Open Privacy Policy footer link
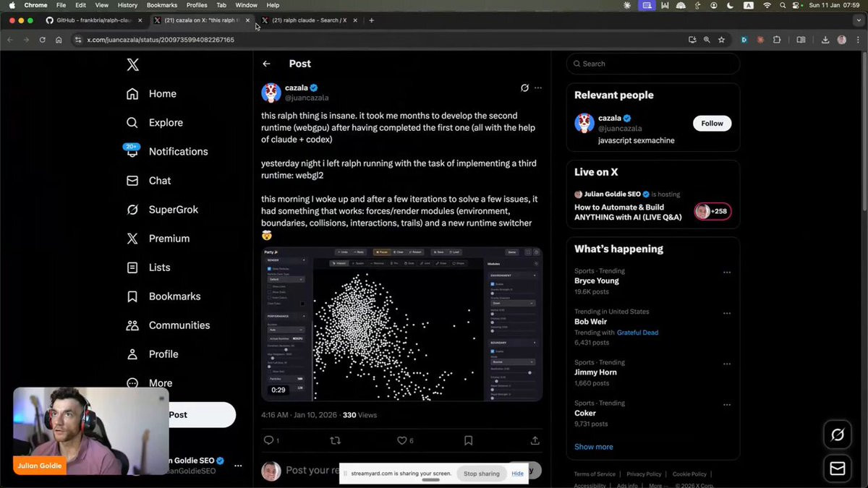Viewport: 868px width, 488px height. click(644, 474)
